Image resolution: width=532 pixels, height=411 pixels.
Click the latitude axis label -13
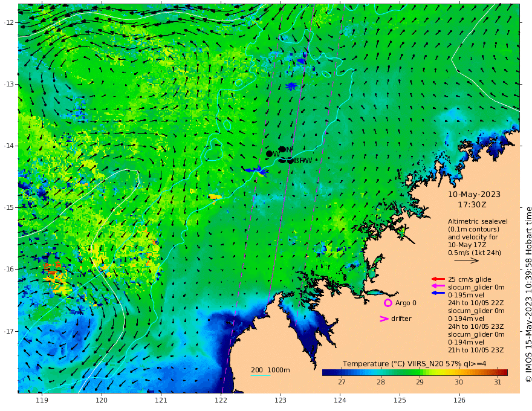pyautogui.click(x=9, y=84)
